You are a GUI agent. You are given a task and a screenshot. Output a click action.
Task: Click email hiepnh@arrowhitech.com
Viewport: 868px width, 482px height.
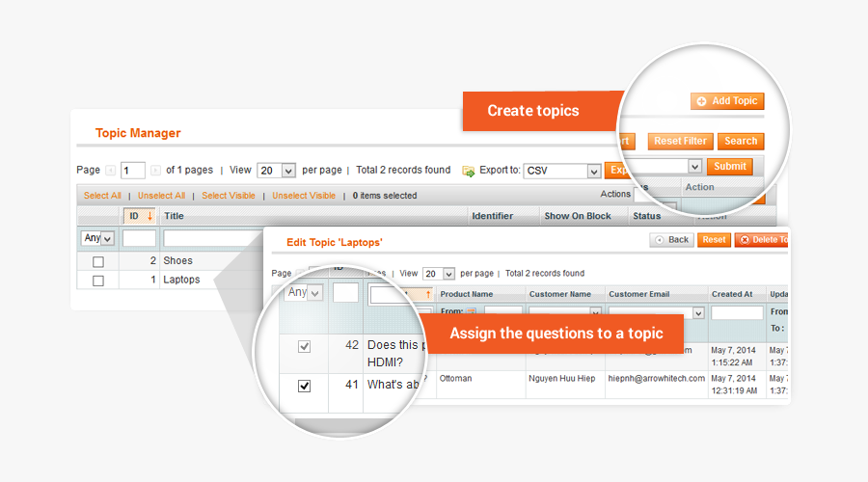click(657, 379)
